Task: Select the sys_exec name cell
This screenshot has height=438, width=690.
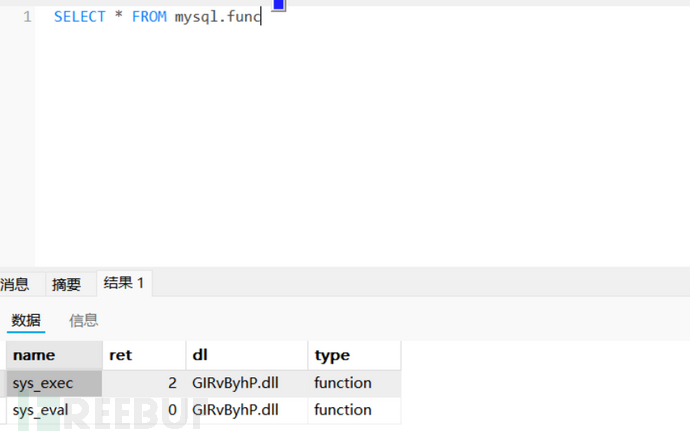Action: [54, 383]
